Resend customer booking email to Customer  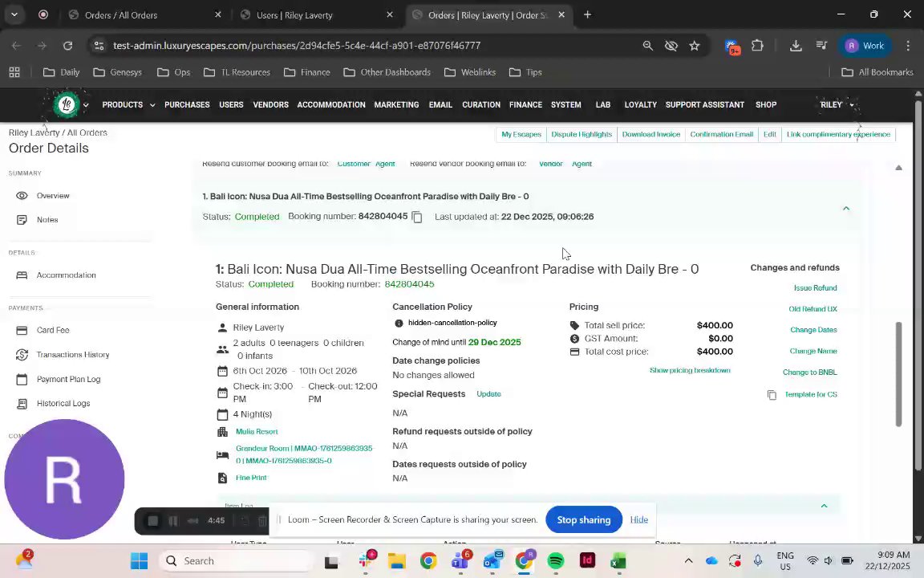[x=354, y=164]
